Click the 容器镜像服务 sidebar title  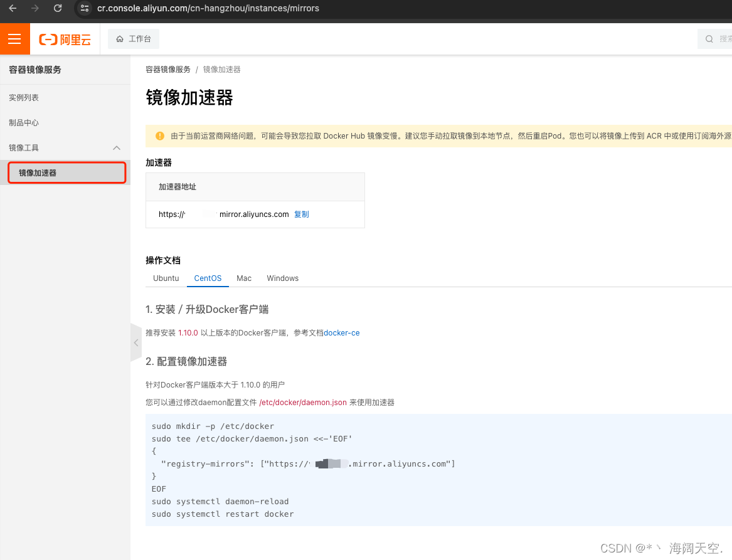point(35,70)
